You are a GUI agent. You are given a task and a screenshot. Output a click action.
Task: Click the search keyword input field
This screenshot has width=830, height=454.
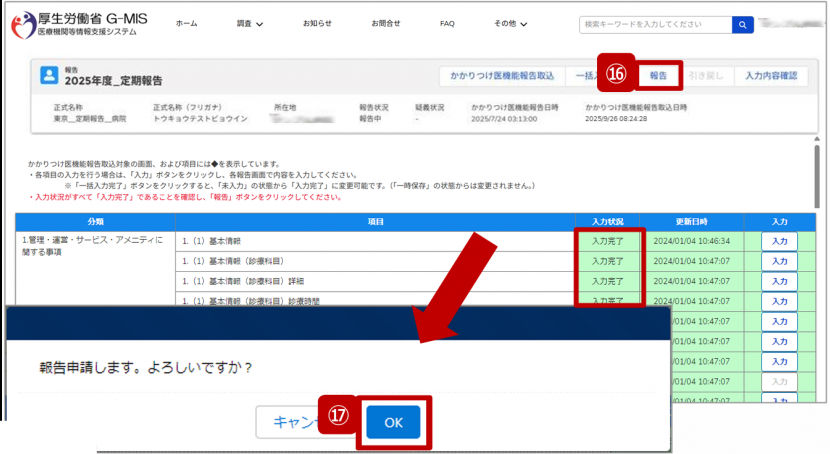[655, 24]
